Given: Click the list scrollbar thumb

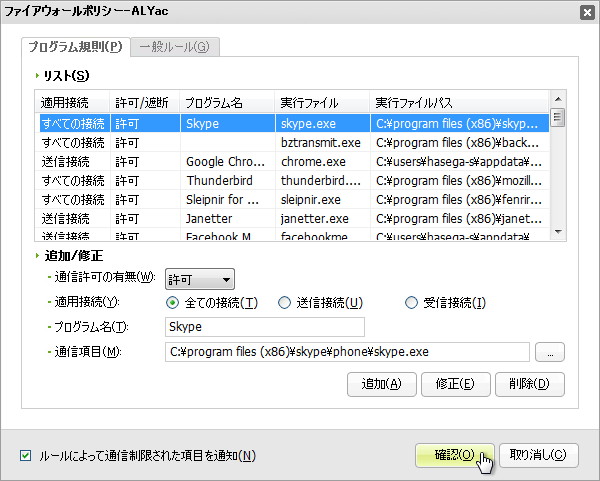Looking at the screenshot, I should pyautogui.click(x=558, y=117).
